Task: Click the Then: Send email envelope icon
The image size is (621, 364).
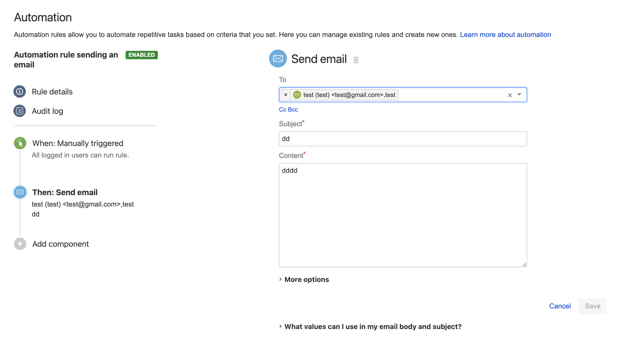Action: pyautogui.click(x=20, y=192)
